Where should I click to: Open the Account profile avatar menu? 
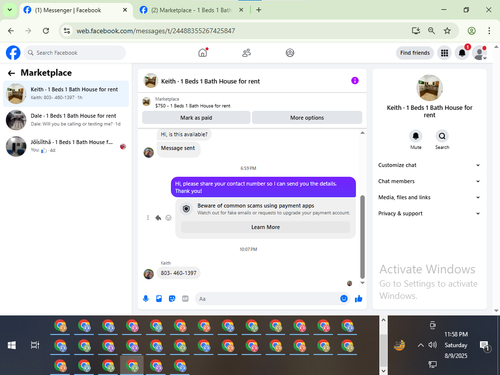click(x=480, y=53)
